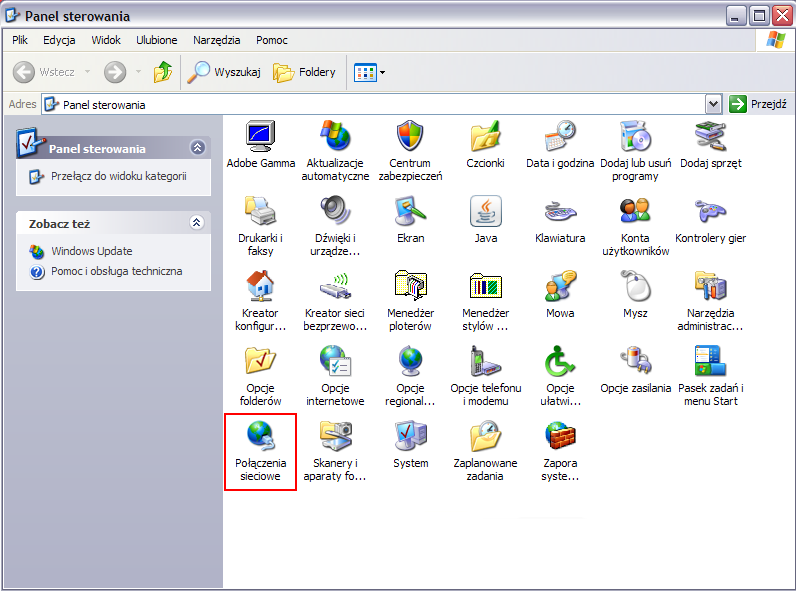Image resolution: width=796 pixels, height=591 pixels.
Task: Collapse the Zobacz też section
Action: pyautogui.click(x=197, y=223)
